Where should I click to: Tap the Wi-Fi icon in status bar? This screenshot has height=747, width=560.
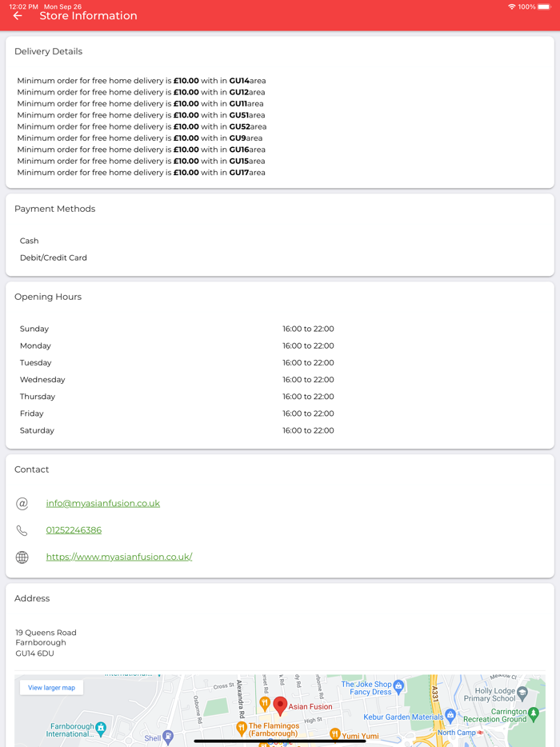pyautogui.click(x=511, y=7)
